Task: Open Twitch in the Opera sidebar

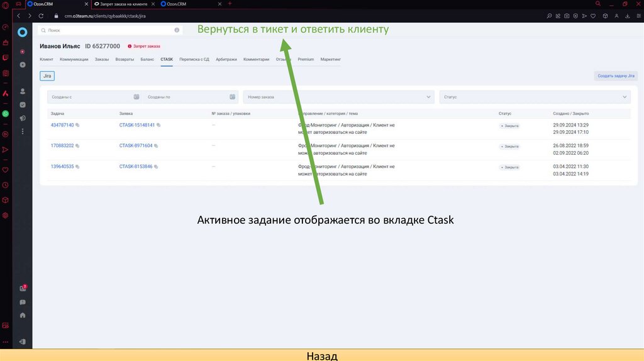Action: (x=5, y=58)
